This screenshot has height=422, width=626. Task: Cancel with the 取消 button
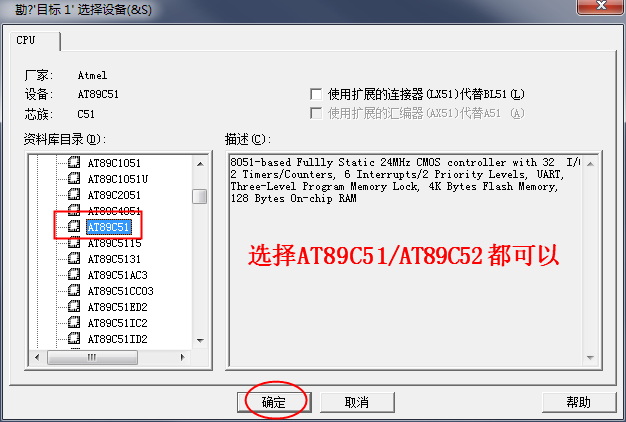[x=357, y=402]
